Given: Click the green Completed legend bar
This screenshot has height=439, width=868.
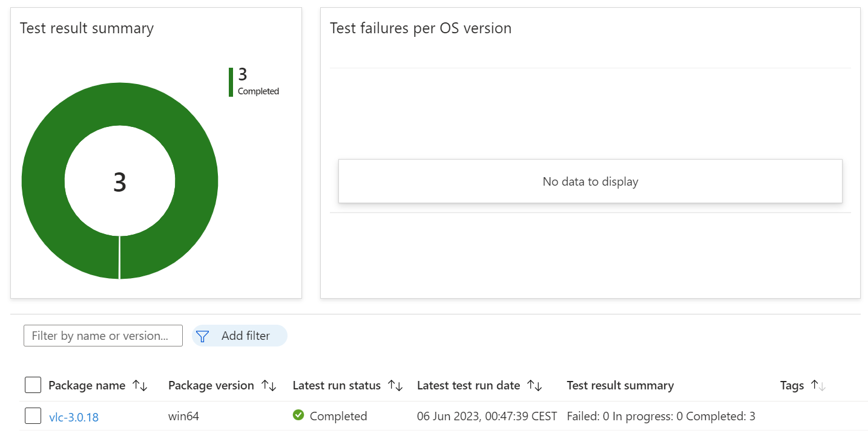Looking at the screenshot, I should pos(231,82).
